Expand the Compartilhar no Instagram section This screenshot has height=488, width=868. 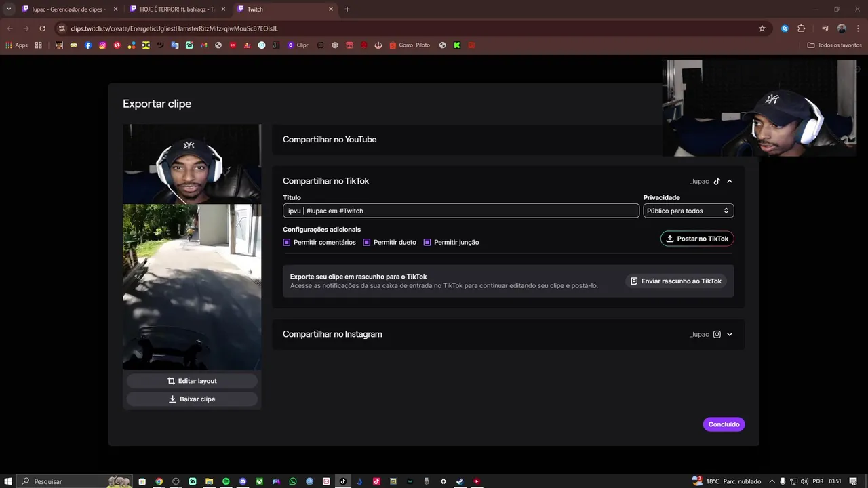click(x=730, y=334)
